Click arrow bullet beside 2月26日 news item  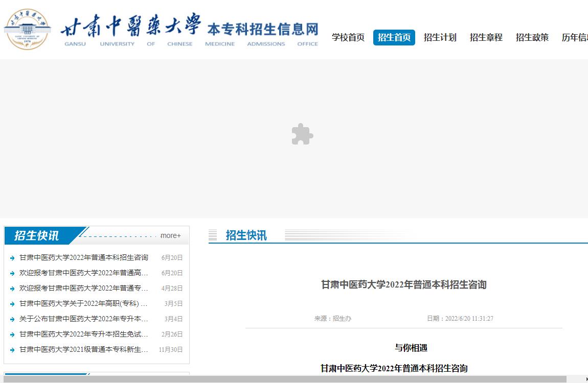point(12,334)
